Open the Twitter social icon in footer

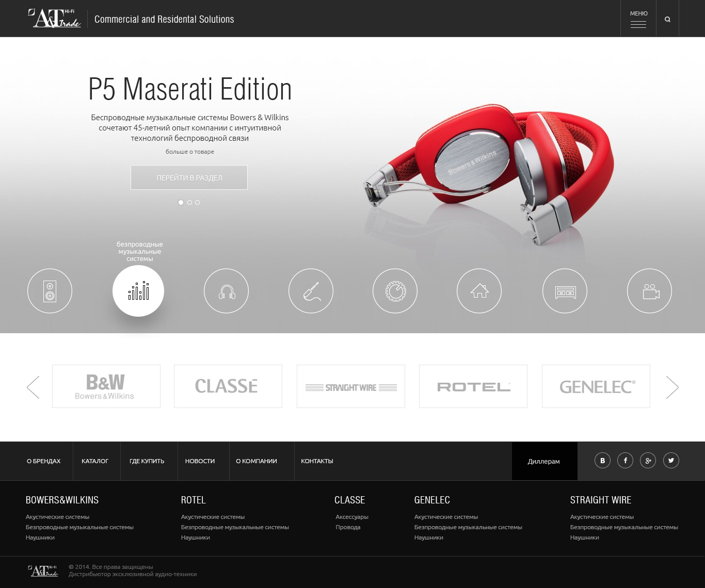coord(671,460)
